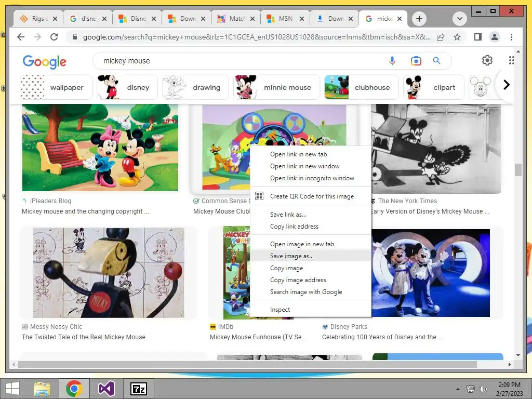
Task: Click the network tray icon
Action: pos(470,389)
